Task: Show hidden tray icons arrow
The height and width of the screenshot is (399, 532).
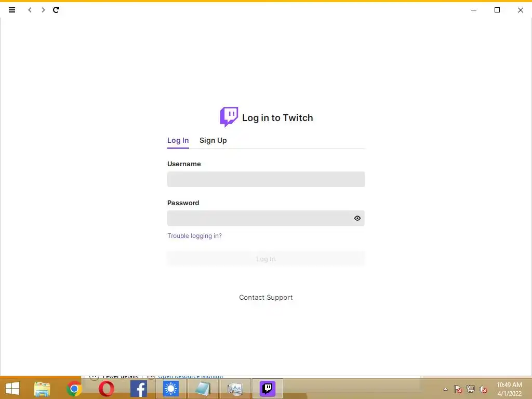Action: tap(445, 389)
